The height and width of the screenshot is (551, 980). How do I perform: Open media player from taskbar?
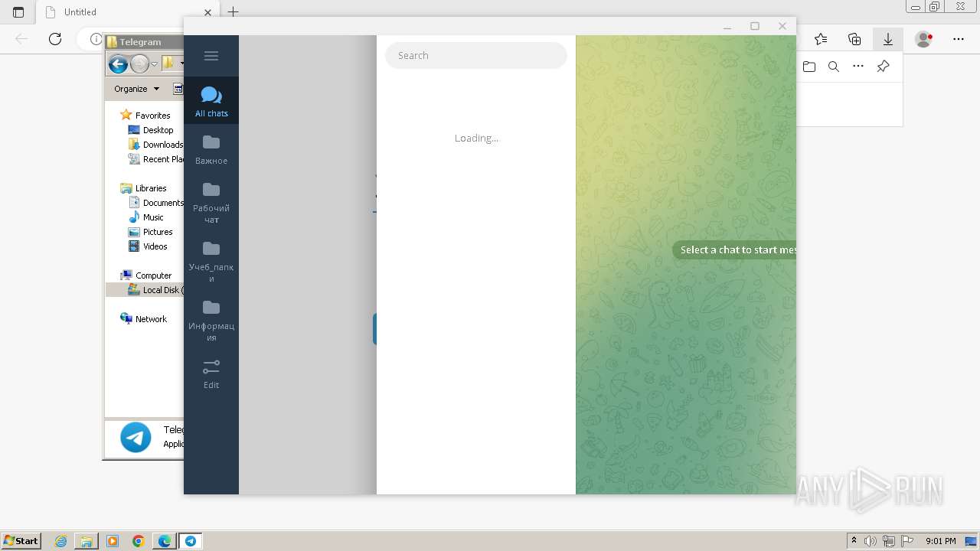[x=113, y=541]
